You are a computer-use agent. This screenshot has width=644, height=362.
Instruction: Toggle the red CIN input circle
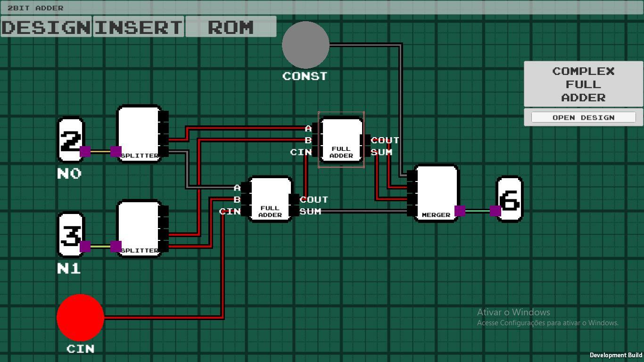click(x=80, y=318)
